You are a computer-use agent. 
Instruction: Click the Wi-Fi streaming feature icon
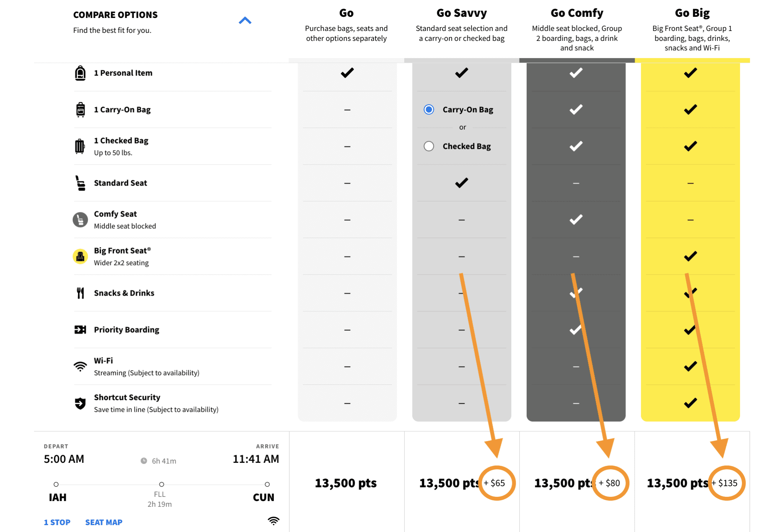(80, 366)
